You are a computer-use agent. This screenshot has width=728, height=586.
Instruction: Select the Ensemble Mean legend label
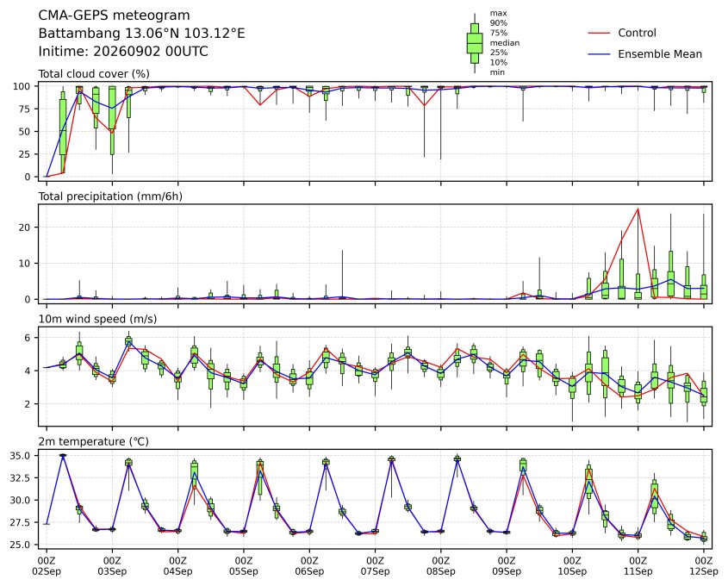tap(660, 54)
